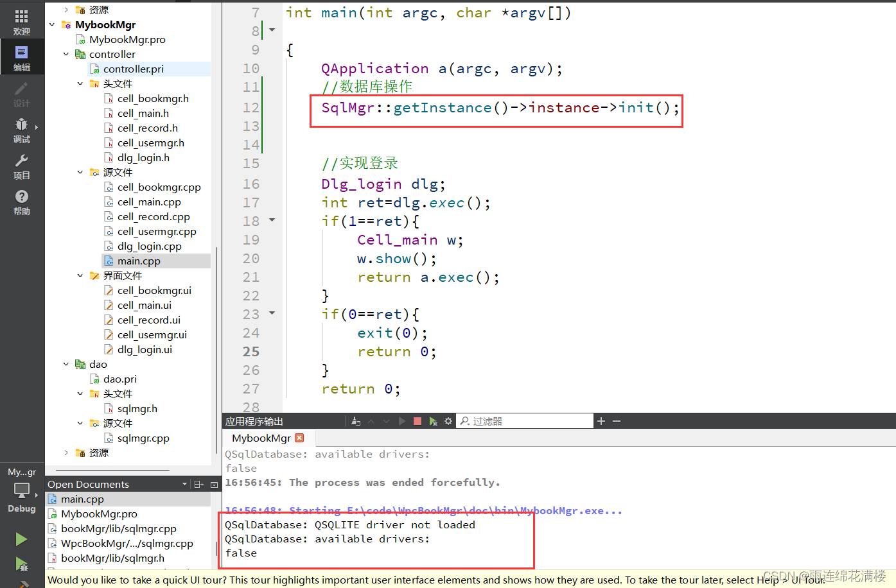Stop the running program in output toolbar

pos(417,421)
